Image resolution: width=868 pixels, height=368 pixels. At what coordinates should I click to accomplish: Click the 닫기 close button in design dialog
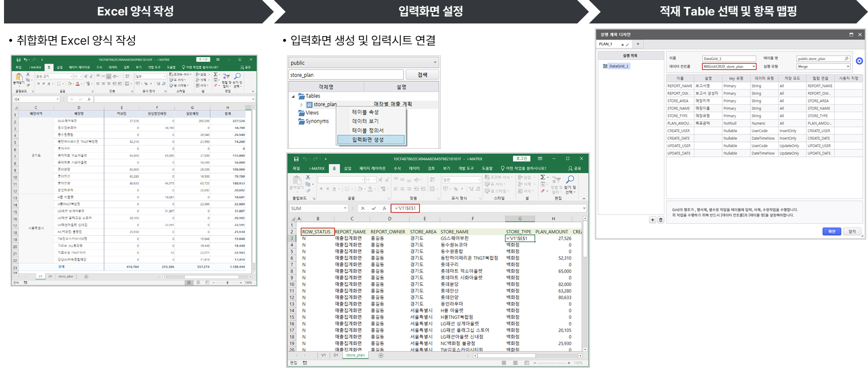(x=853, y=231)
